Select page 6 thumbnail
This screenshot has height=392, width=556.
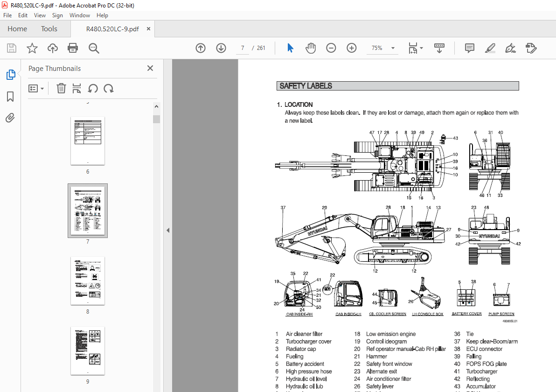[88, 141]
